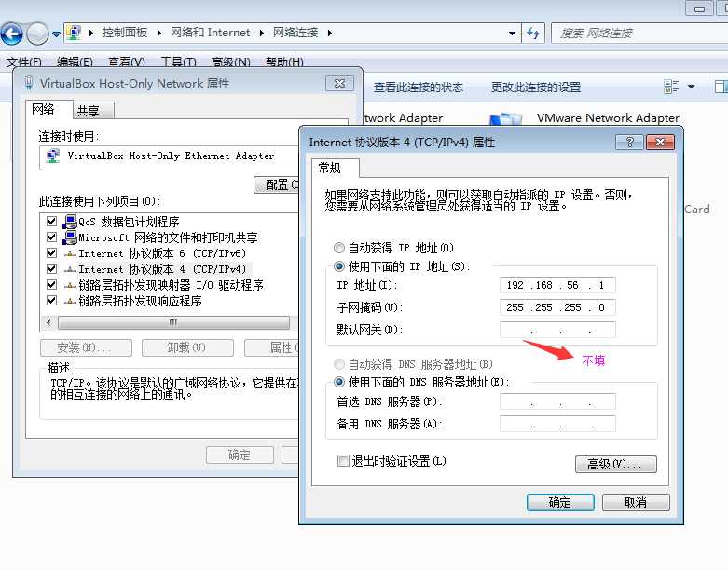This screenshot has height=570, width=728.
Task: Expand the chevron after 网络连接 breadcrumb
Action: pos(330,33)
